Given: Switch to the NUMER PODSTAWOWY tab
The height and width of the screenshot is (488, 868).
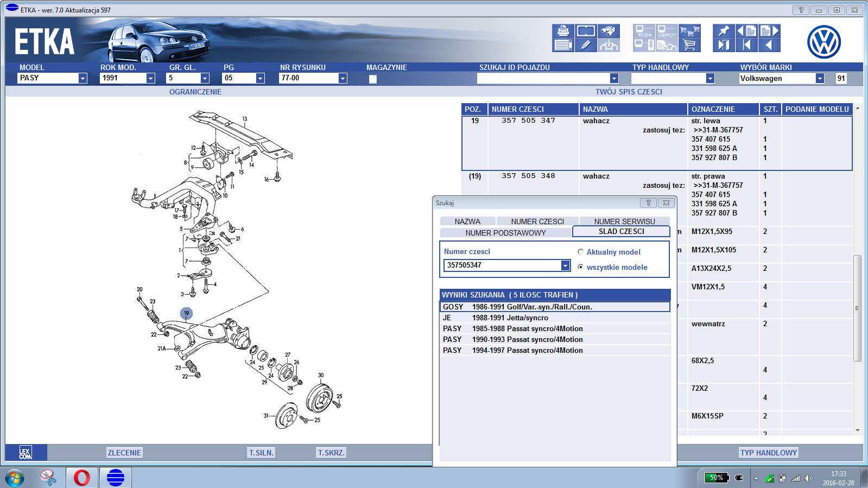Looking at the screenshot, I should 505,233.
